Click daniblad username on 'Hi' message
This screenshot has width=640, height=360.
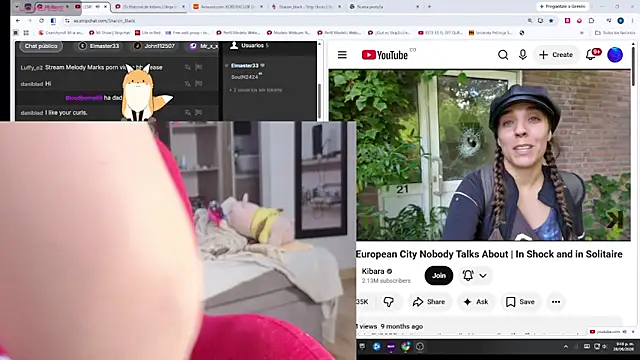point(32,84)
